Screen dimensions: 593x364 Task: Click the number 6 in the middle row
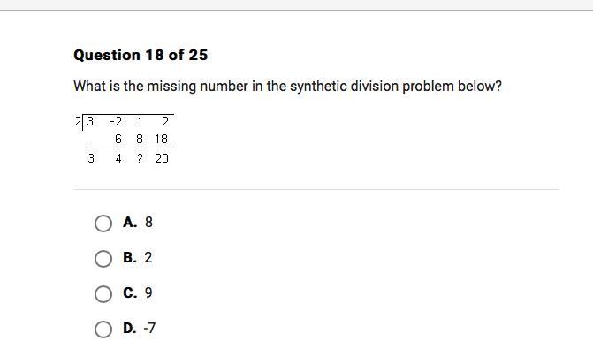pos(118,139)
